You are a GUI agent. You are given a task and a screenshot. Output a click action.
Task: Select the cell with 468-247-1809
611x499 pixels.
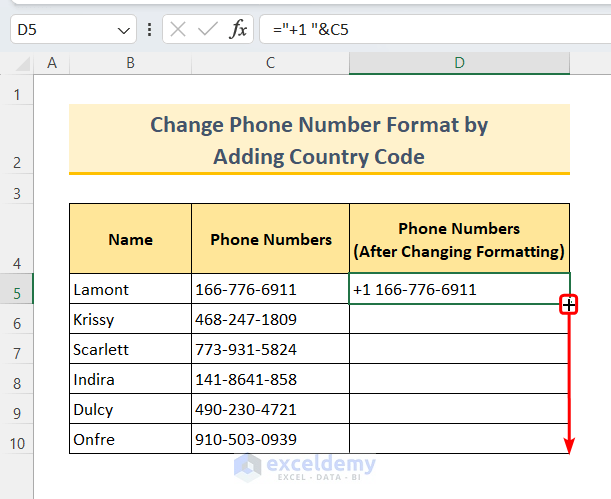[270, 319]
